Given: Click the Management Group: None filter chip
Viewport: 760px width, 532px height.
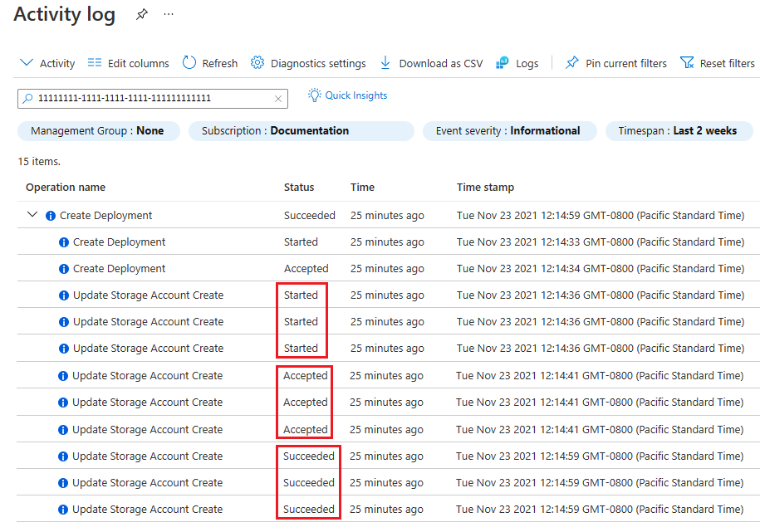Looking at the screenshot, I should pyautogui.click(x=98, y=130).
